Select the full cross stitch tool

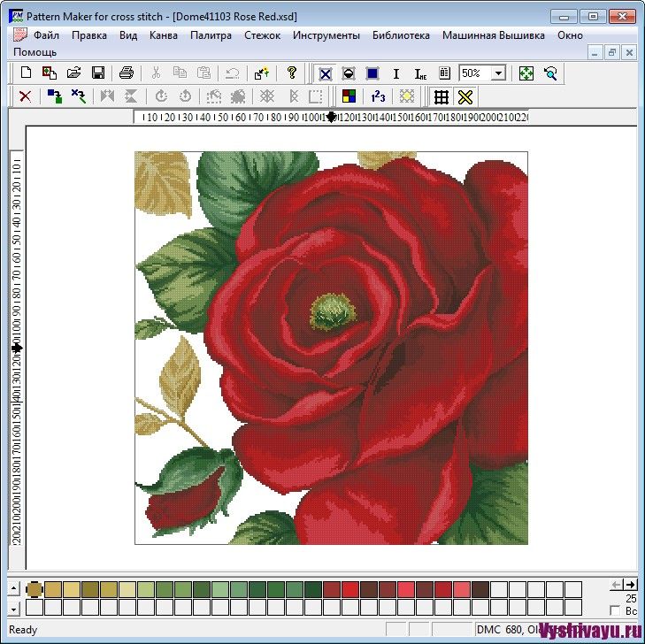click(x=325, y=73)
